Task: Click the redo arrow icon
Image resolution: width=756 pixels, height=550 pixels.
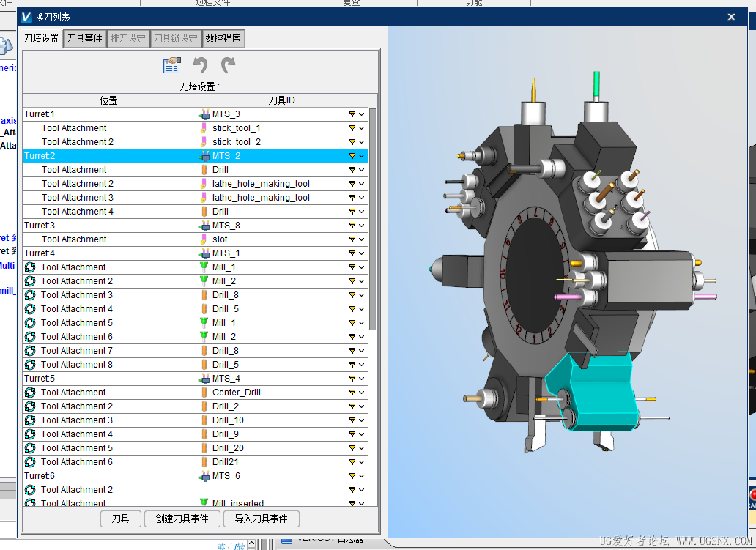Action: (229, 66)
